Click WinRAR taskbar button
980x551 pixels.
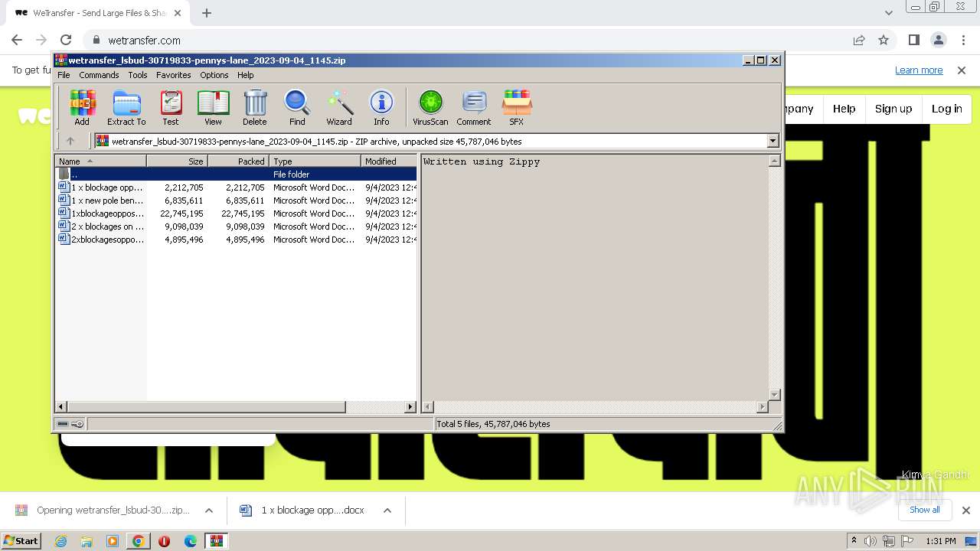pyautogui.click(x=217, y=541)
